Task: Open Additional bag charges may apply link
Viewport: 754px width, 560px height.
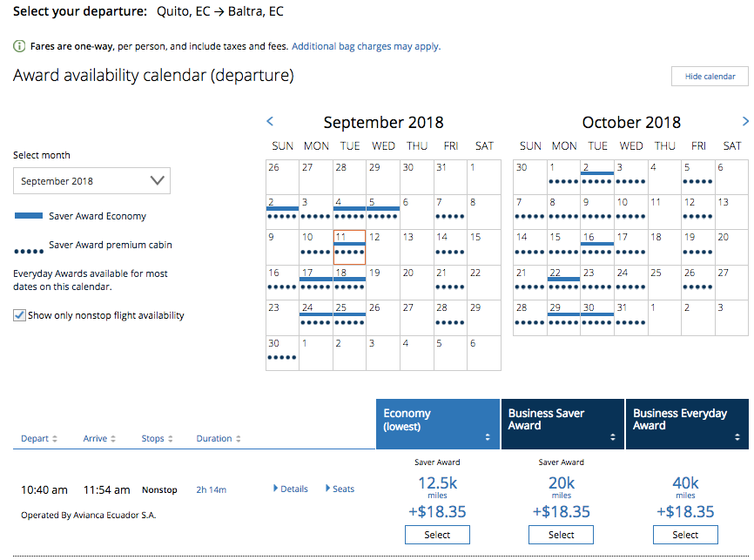Action: pos(366,46)
